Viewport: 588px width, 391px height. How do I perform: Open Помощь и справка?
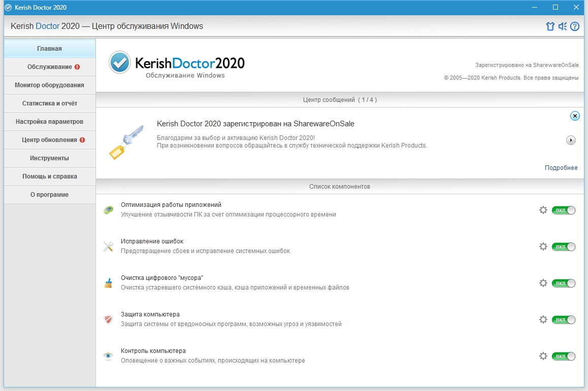tap(49, 176)
